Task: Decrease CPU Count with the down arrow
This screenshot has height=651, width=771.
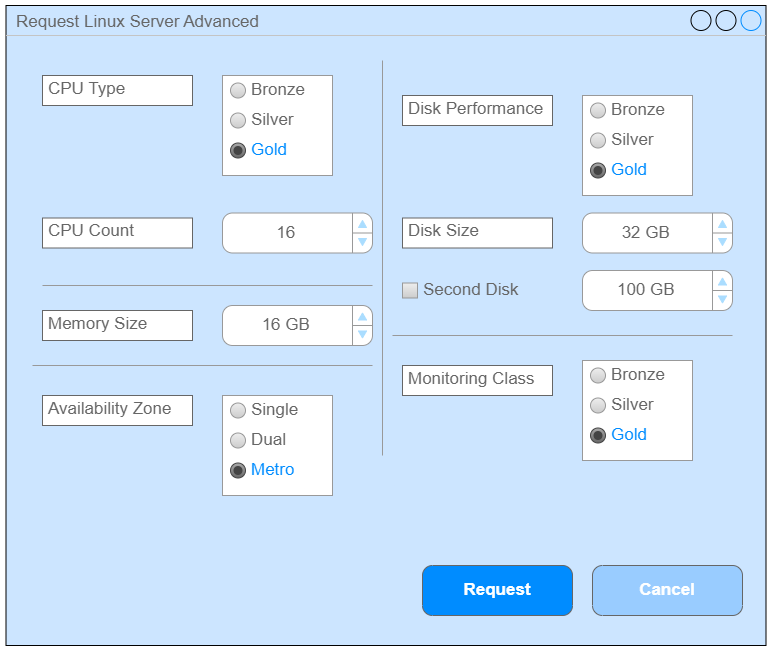Action: pos(362,242)
